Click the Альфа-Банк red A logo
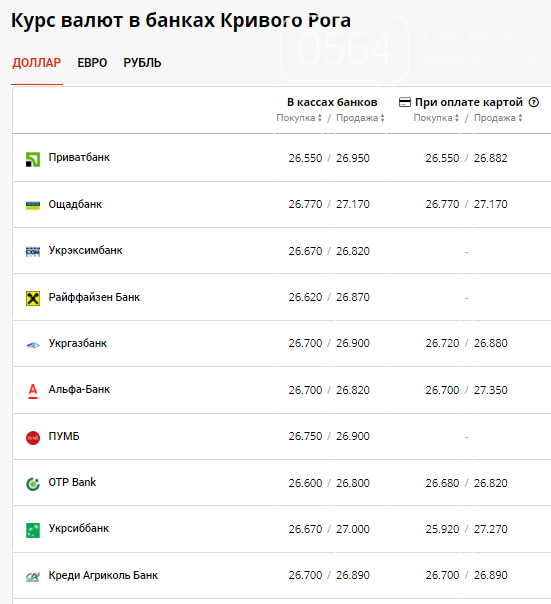Screen dimensions: 551x604 pos(33,391)
